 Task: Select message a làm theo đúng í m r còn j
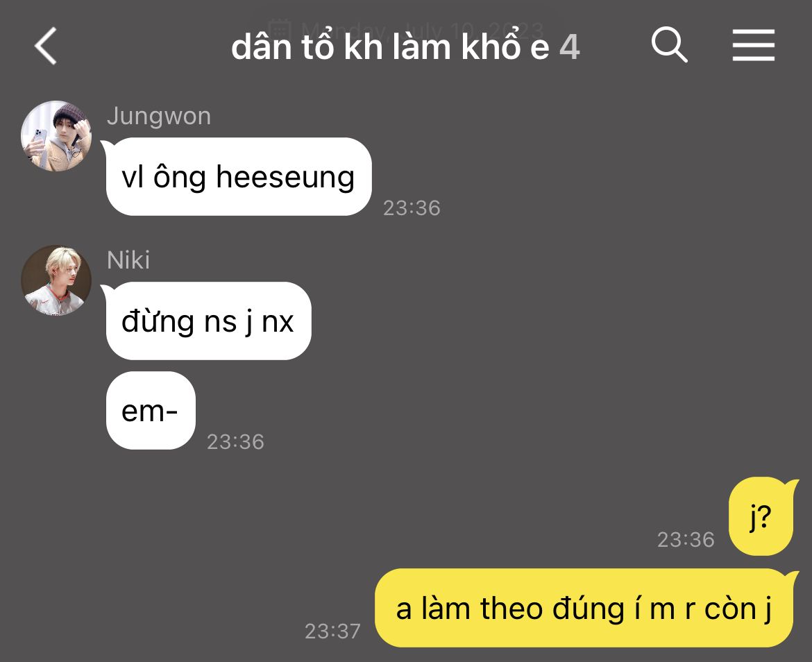point(584,608)
